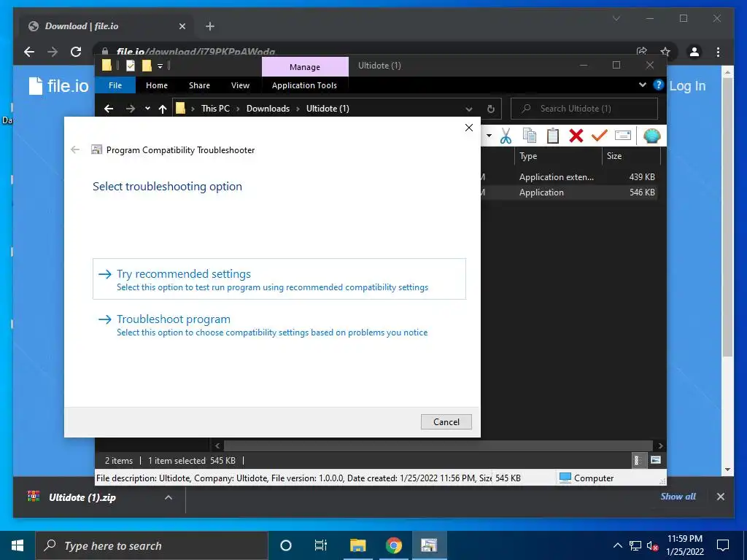
Task: Open the quick access toolbar customize dropdown
Action: coord(160,66)
